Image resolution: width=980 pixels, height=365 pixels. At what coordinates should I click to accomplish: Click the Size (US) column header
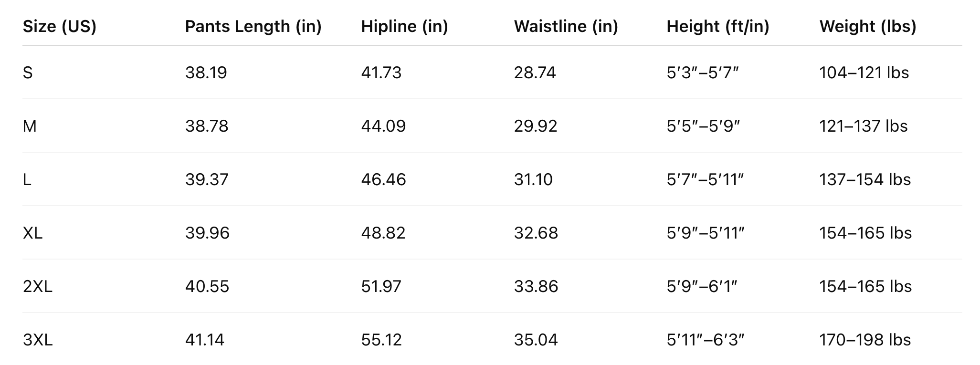60,26
